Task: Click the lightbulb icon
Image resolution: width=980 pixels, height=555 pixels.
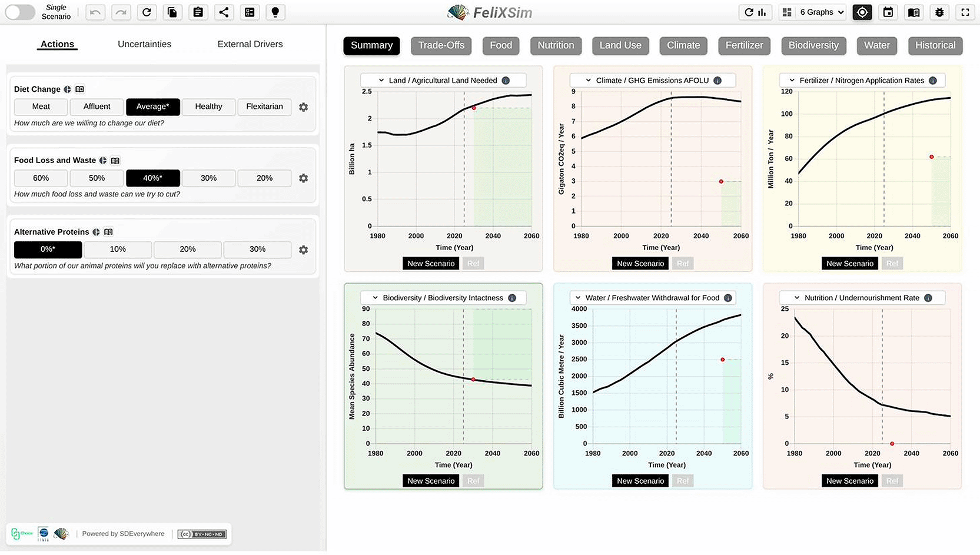Action: pos(275,12)
